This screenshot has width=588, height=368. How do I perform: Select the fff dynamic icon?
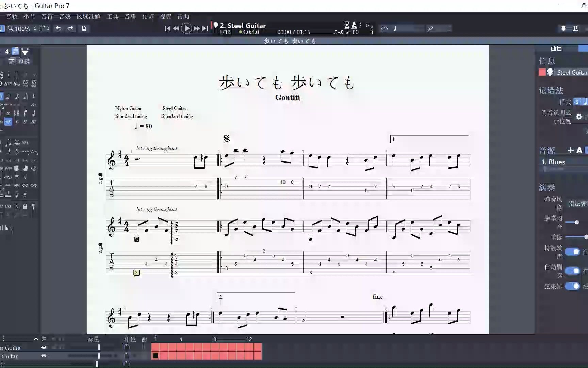click(x=34, y=122)
